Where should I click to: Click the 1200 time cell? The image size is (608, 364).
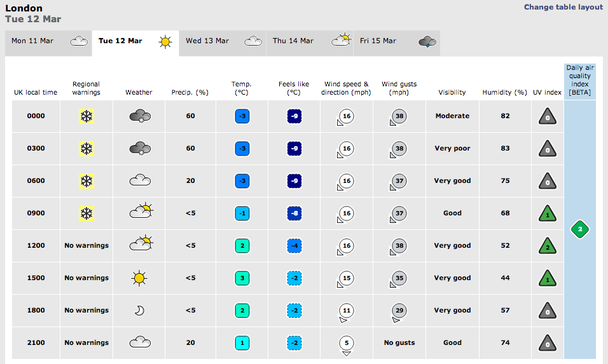click(x=36, y=245)
